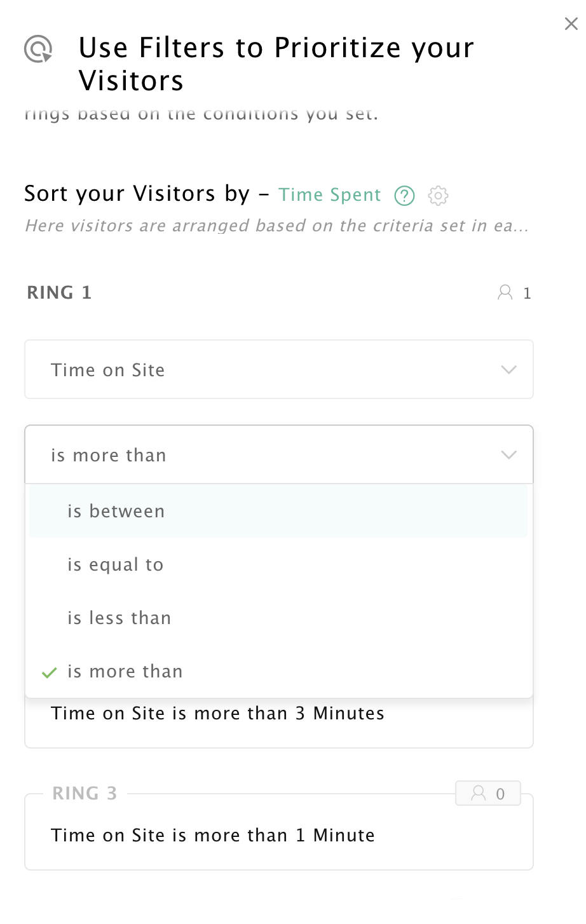The width and height of the screenshot is (586, 924).
Task: Click the 'more than 3 Minutes' ring condition
Action: (x=217, y=714)
